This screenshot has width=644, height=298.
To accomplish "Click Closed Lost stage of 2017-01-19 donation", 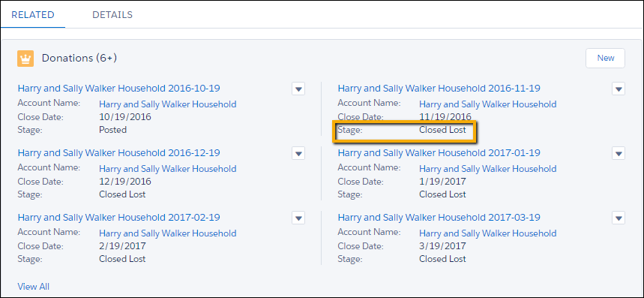I will pyautogui.click(x=443, y=194).
